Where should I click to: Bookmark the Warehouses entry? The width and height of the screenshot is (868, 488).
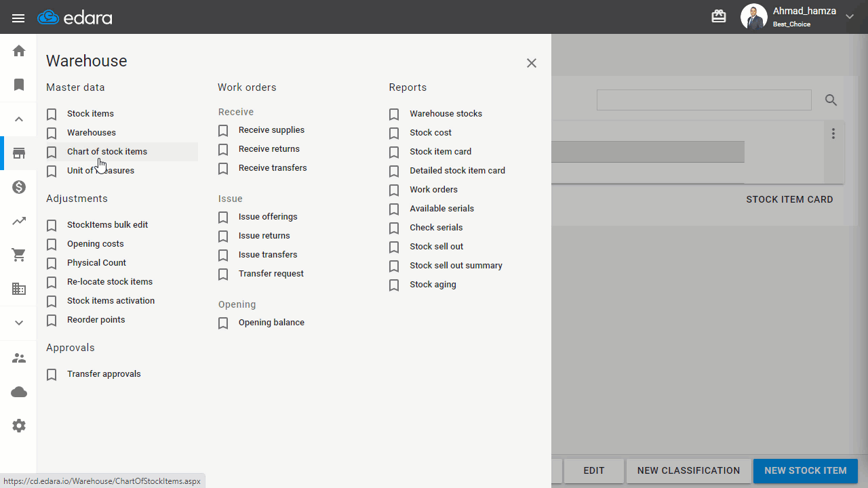click(52, 133)
